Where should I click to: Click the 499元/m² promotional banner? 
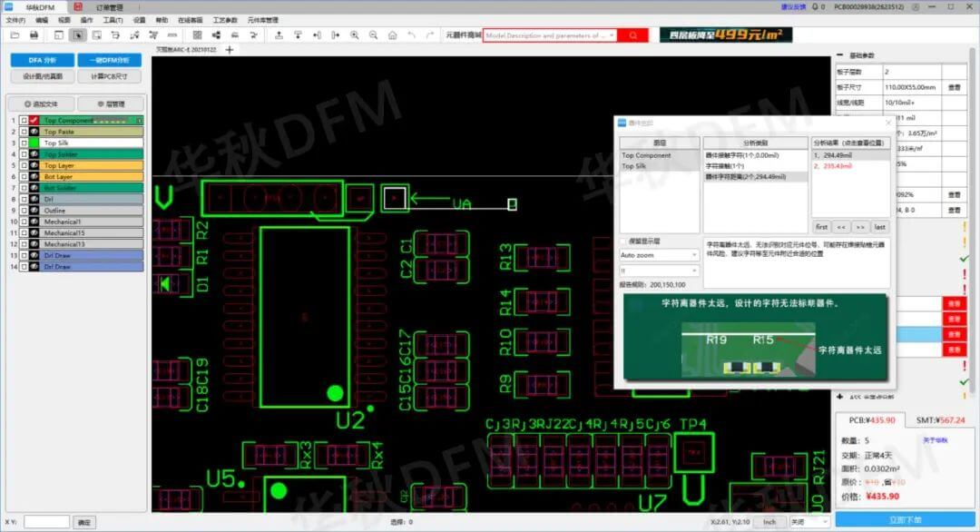726,35
